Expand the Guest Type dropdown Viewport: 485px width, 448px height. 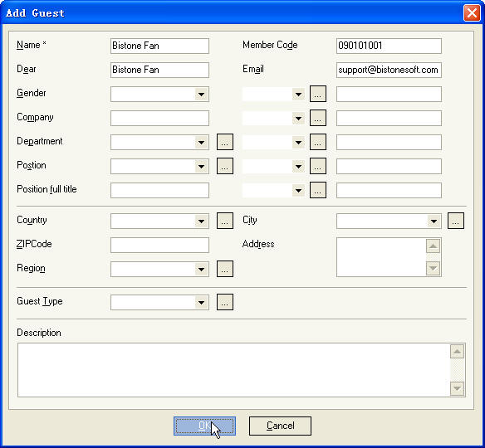(x=201, y=303)
